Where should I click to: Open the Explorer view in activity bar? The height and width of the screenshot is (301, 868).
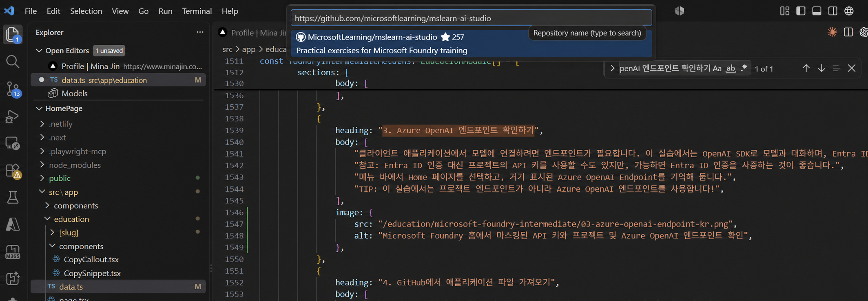pyautogui.click(x=13, y=34)
